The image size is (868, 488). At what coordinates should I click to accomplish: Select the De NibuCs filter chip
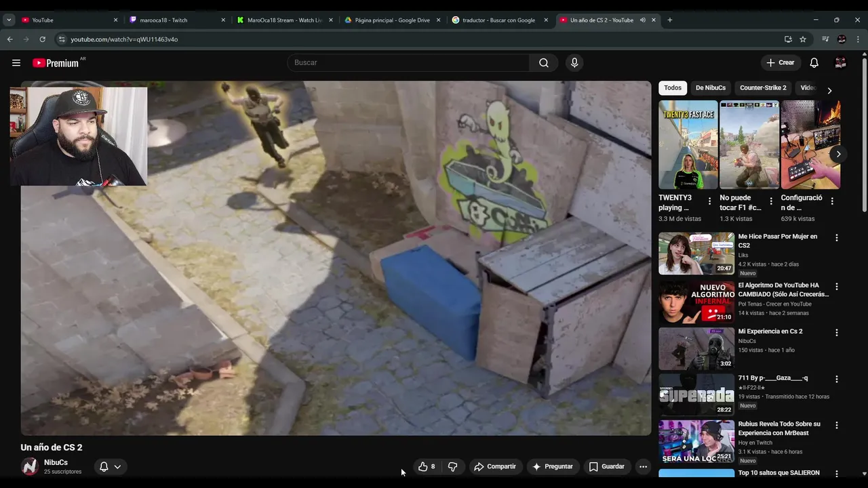[711, 87]
